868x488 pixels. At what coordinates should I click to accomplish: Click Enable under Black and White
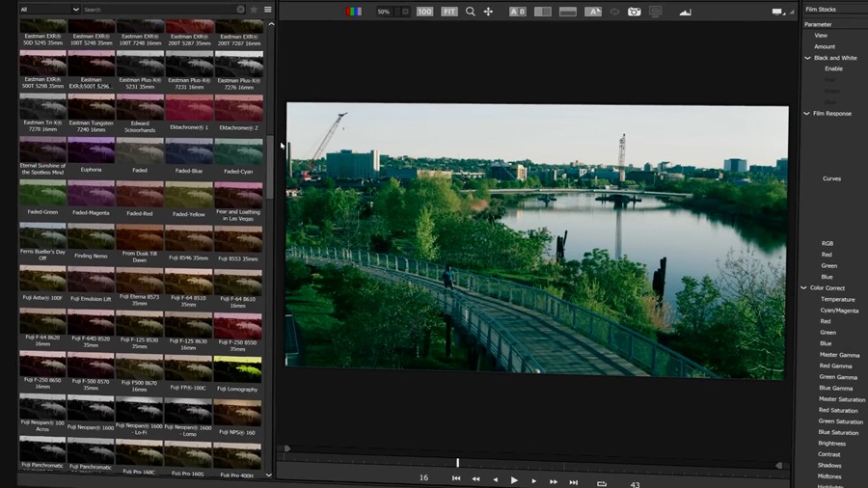pyautogui.click(x=833, y=68)
